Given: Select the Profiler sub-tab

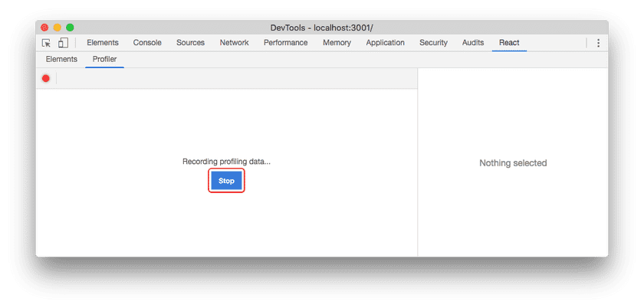Looking at the screenshot, I should [105, 59].
